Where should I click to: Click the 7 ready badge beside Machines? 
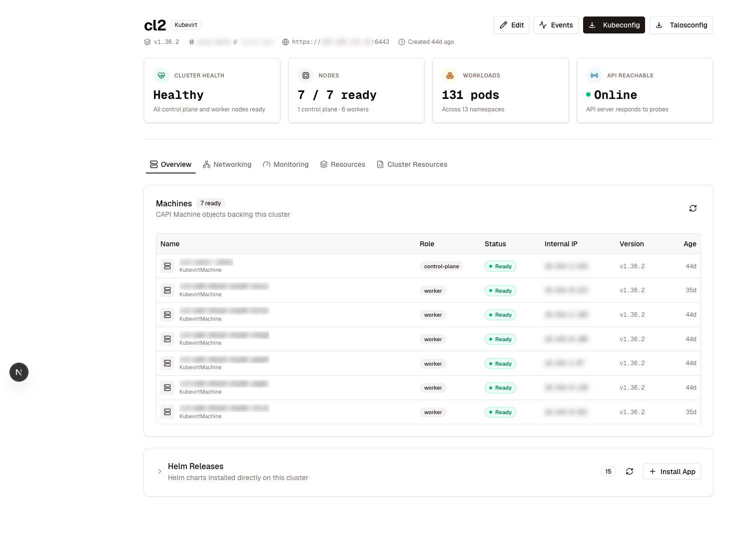(210, 203)
